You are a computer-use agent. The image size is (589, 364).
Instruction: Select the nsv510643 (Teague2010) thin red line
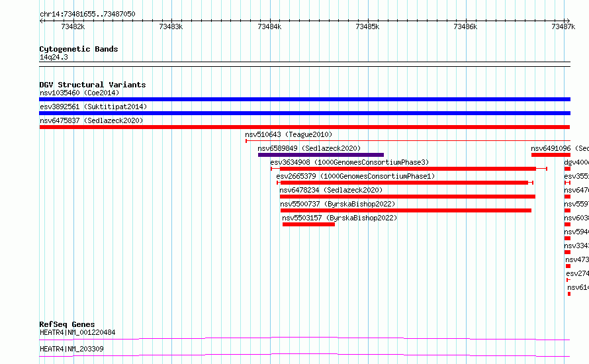pyautogui.click(x=408, y=141)
